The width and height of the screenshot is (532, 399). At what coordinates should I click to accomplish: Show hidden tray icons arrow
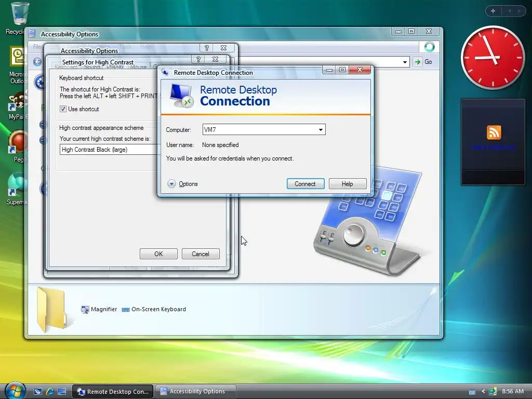click(x=483, y=392)
